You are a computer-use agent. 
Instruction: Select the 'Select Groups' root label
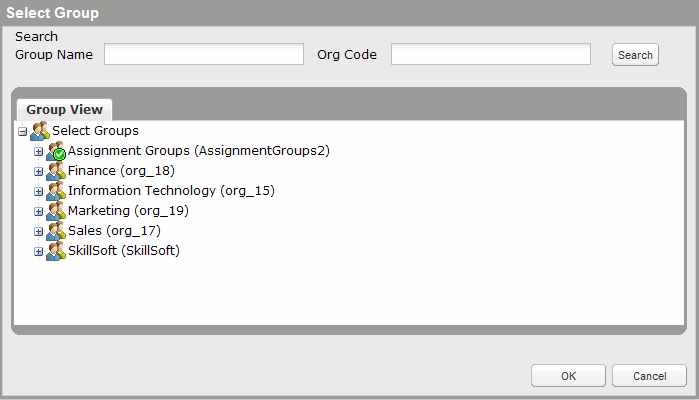95,131
